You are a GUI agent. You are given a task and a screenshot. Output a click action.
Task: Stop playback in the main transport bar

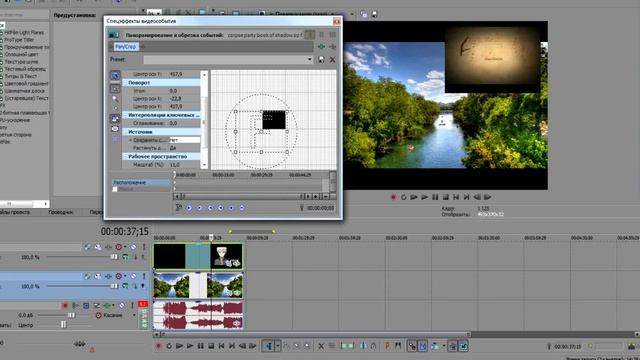pyautogui.click(x=211, y=346)
